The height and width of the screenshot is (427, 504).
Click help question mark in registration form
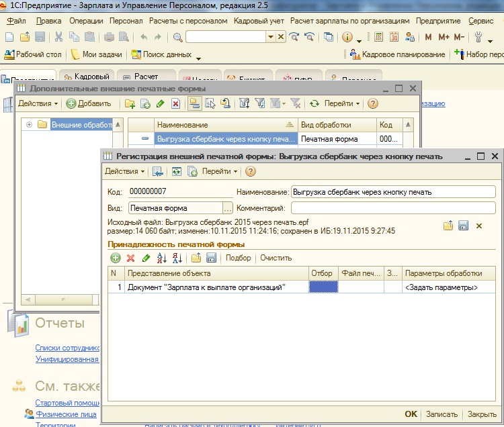[x=251, y=171]
